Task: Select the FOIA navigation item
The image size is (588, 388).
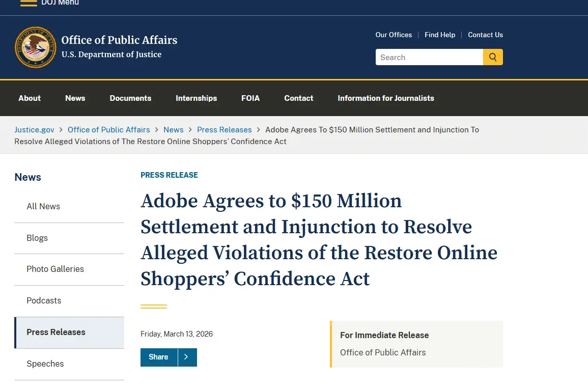Action: coord(250,98)
